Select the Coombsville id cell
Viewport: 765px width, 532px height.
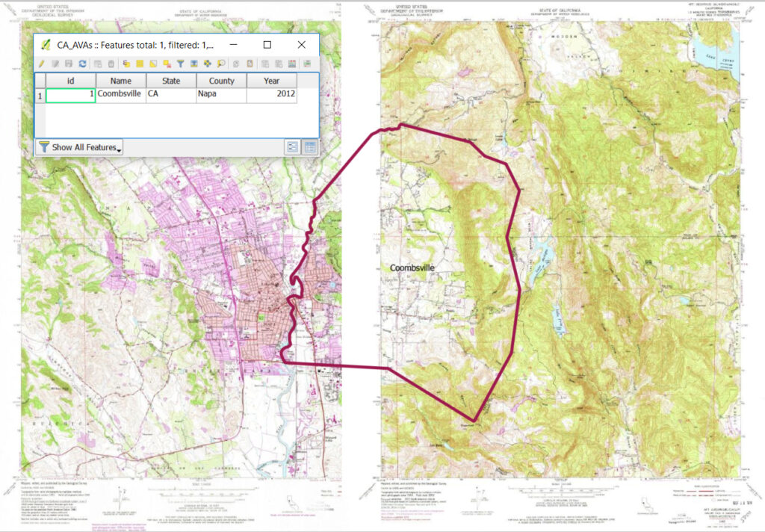tap(71, 94)
